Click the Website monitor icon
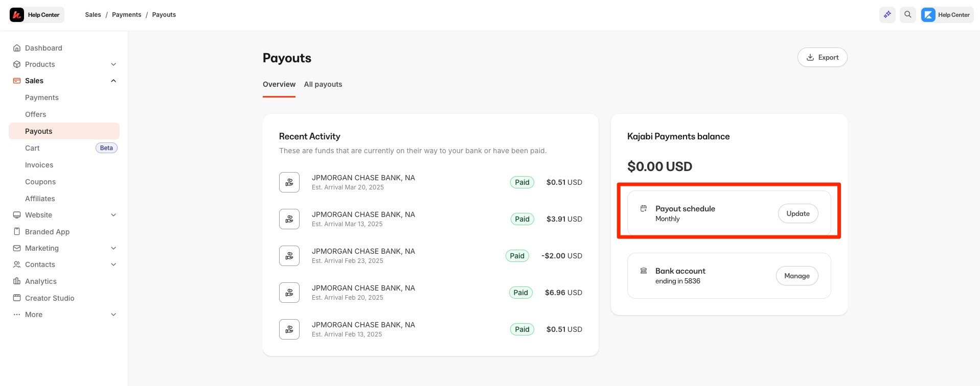This screenshot has width=980, height=386. (x=17, y=215)
